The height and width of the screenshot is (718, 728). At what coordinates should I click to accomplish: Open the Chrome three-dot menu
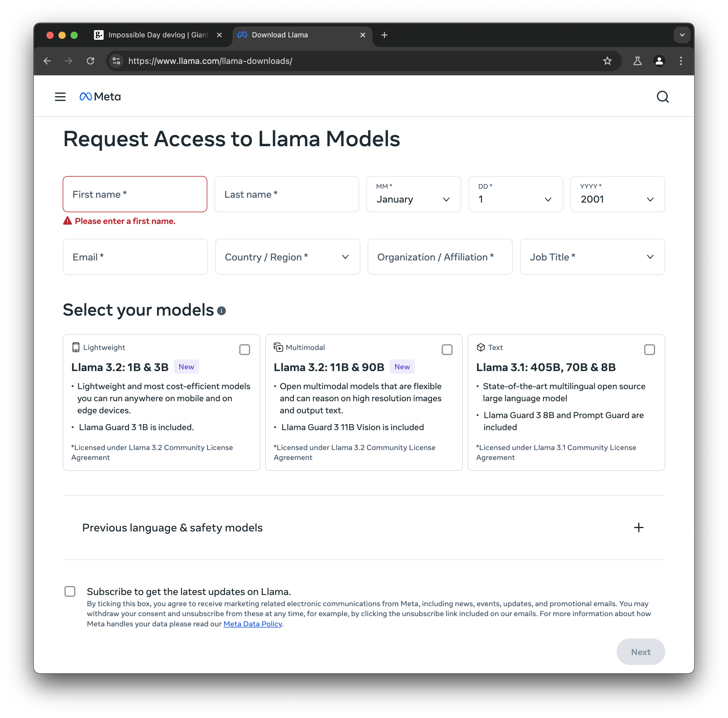pyautogui.click(x=681, y=61)
